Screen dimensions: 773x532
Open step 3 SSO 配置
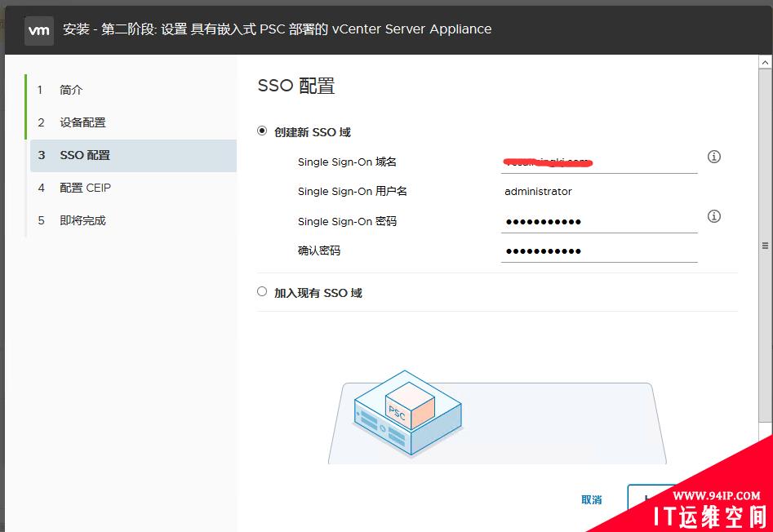(133, 155)
